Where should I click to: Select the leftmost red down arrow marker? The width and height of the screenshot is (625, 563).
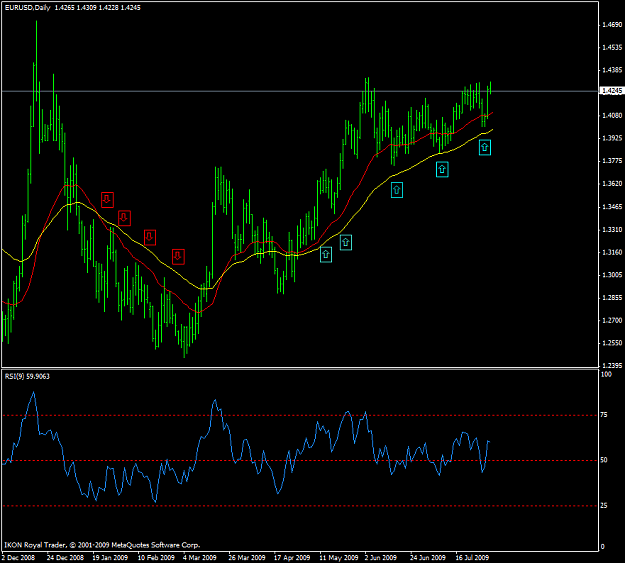tap(107, 200)
